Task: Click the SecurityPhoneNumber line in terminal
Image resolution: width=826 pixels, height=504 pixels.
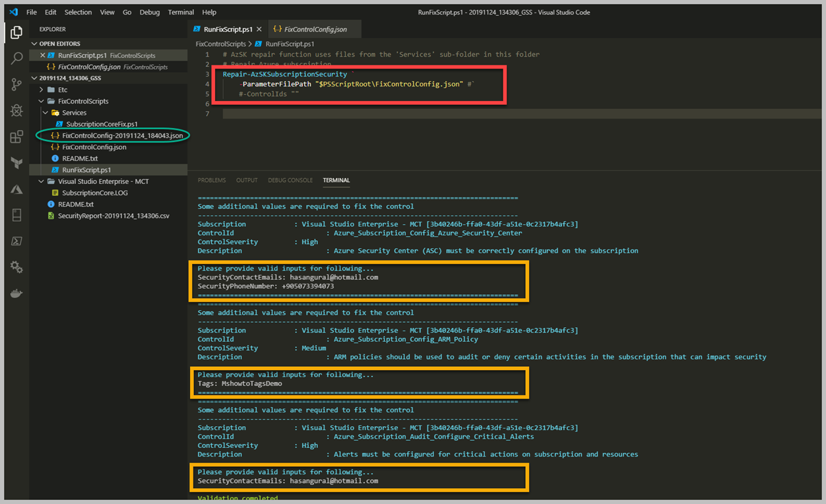Action: 265,286
